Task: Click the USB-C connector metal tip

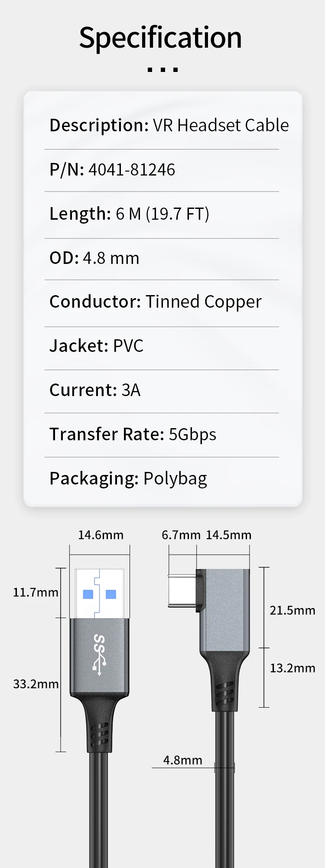Action: [x=182, y=591]
